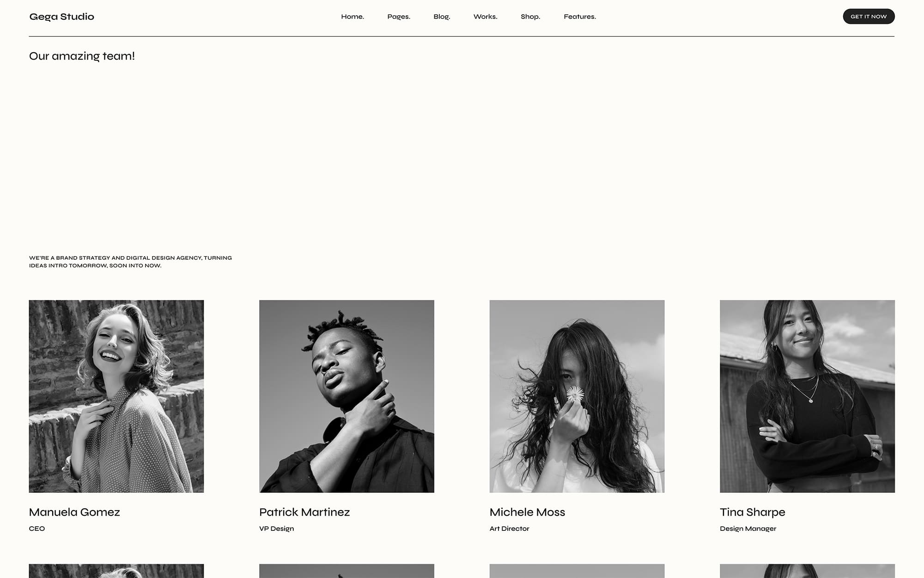Click the Design Manager role text

(748, 529)
